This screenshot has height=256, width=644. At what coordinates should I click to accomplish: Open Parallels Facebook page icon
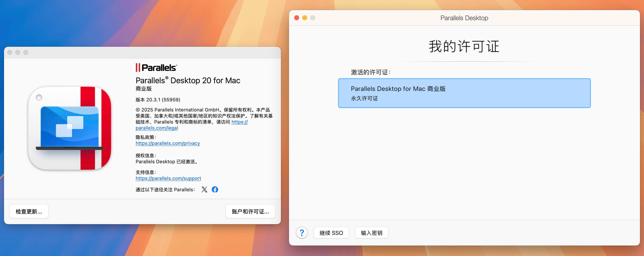(215, 190)
